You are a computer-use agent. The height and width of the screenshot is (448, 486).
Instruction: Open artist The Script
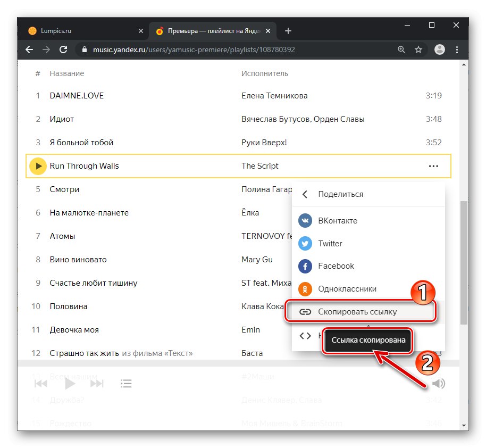[259, 166]
